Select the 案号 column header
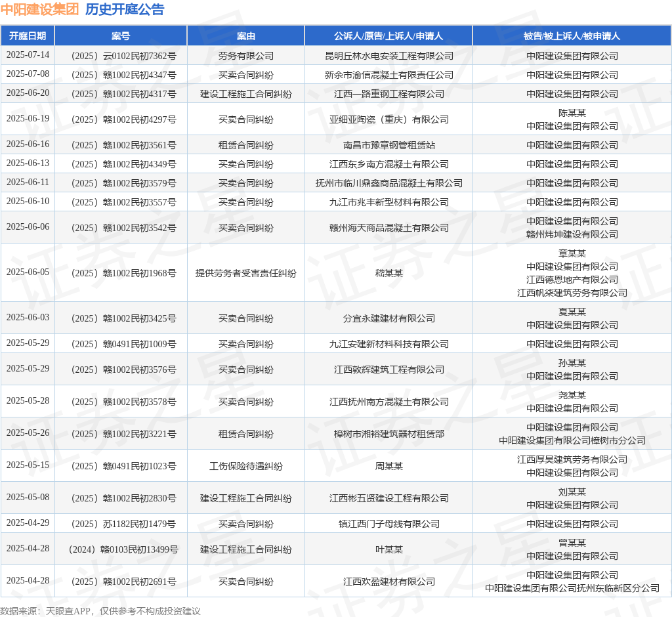This screenshot has height=617, width=672. [x=121, y=36]
